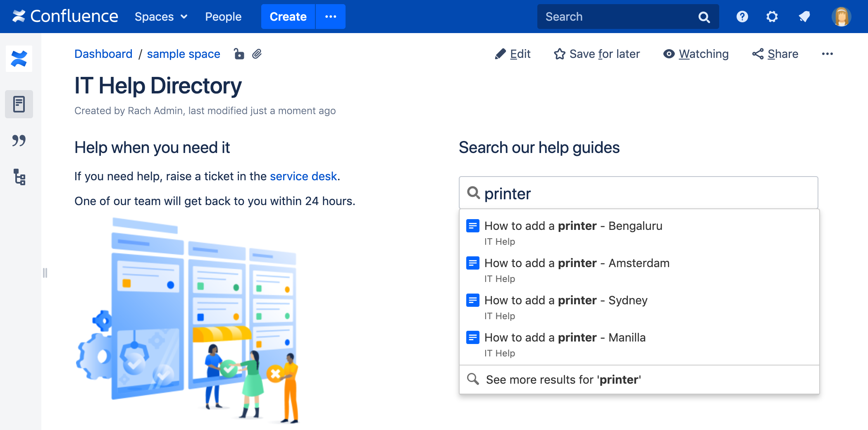
Task: Open the help question mark icon
Action: [742, 17]
